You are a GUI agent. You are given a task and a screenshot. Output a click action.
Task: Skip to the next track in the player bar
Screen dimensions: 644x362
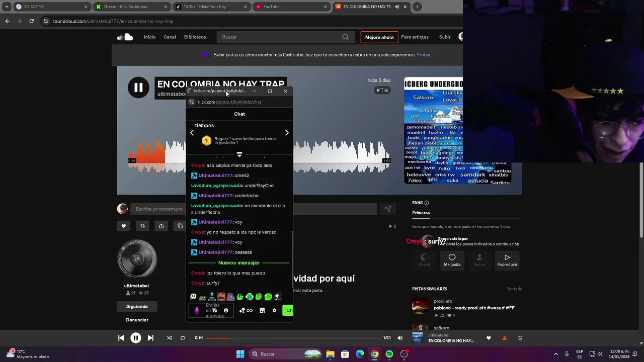pyautogui.click(x=150, y=338)
